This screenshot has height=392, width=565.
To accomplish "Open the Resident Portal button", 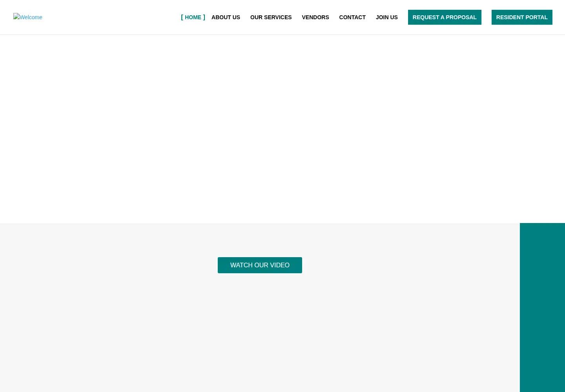I will (522, 17).
